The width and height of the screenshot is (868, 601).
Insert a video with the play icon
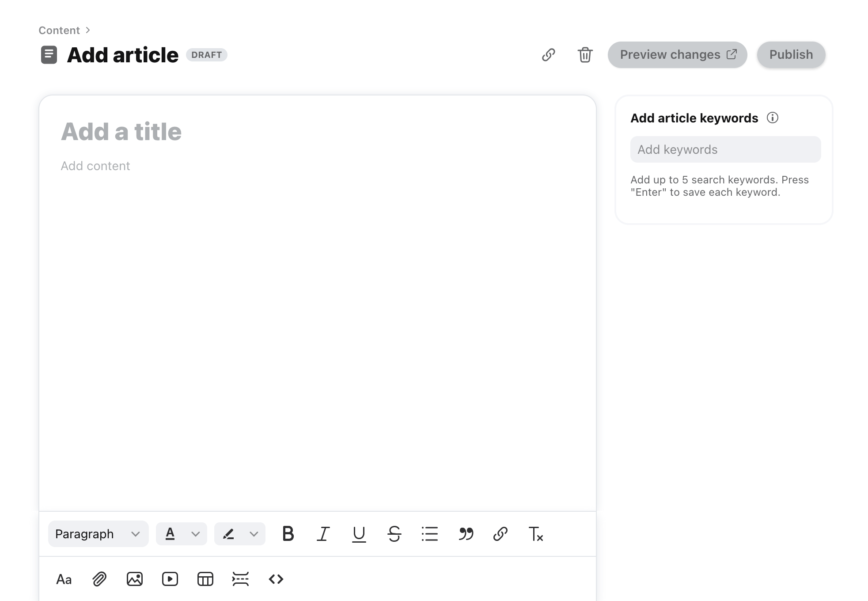[x=170, y=579]
